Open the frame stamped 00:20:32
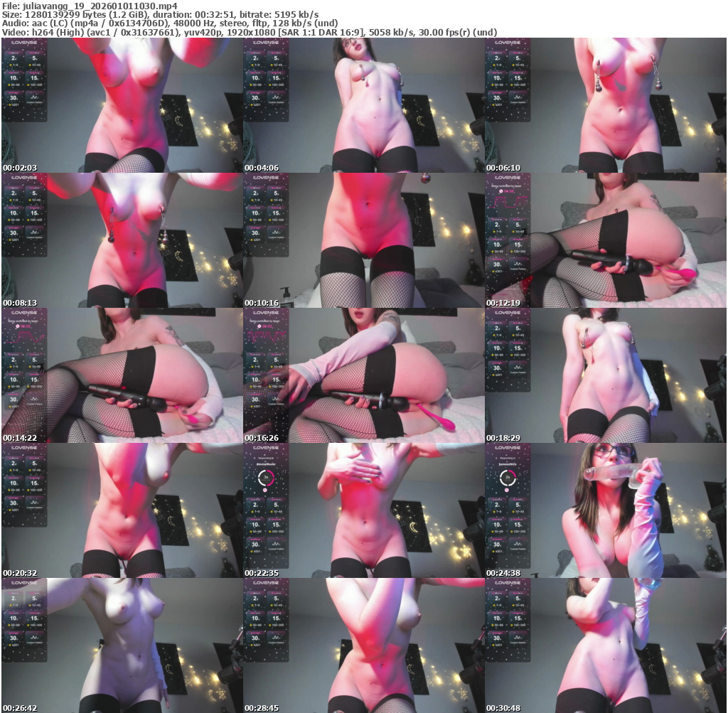The image size is (728, 713). [x=122, y=510]
